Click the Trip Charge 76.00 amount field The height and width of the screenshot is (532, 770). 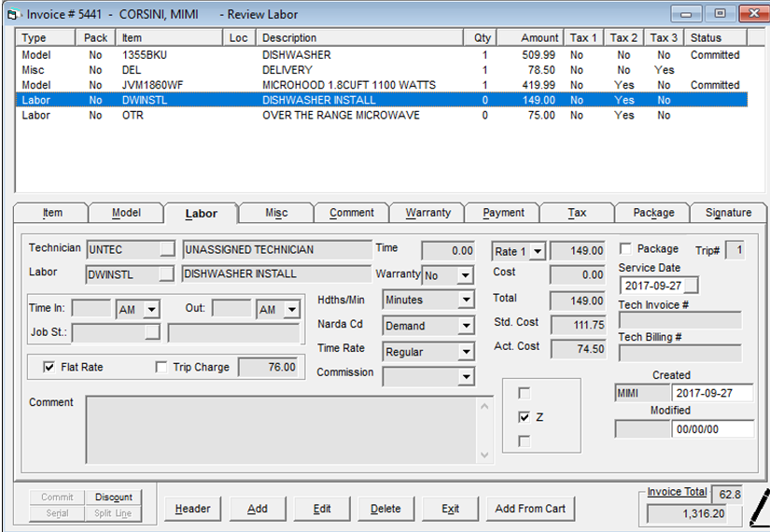[269, 367]
